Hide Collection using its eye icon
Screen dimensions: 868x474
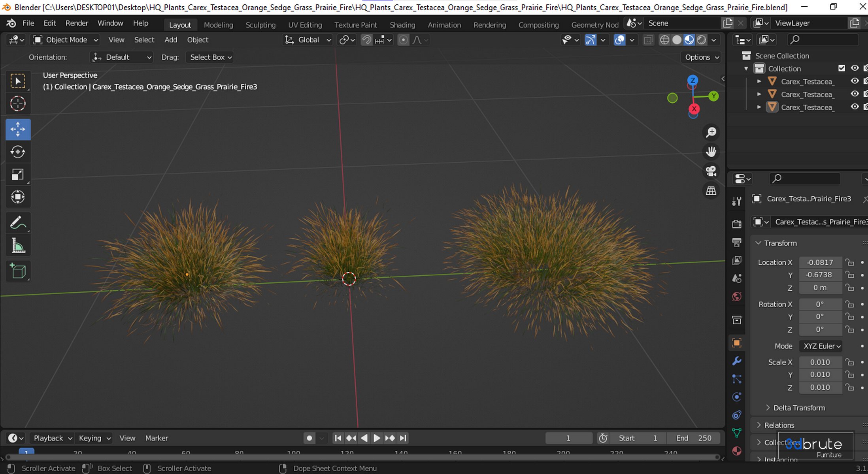855,68
